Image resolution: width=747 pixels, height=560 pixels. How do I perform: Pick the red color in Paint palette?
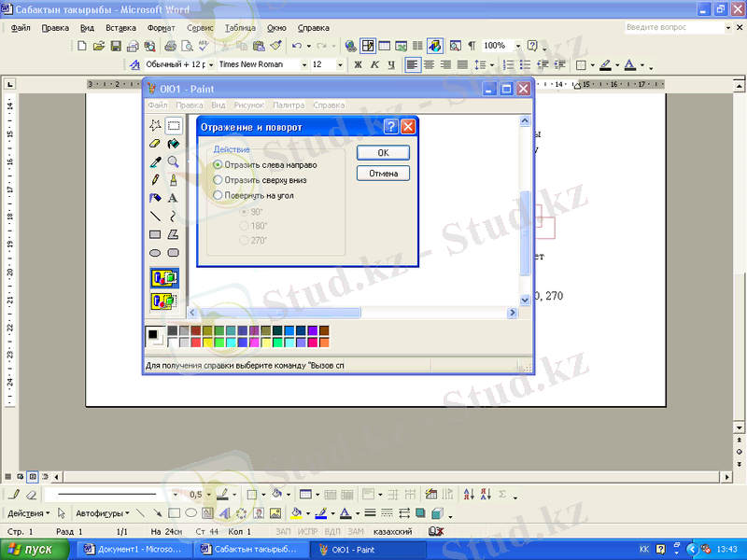(196, 342)
